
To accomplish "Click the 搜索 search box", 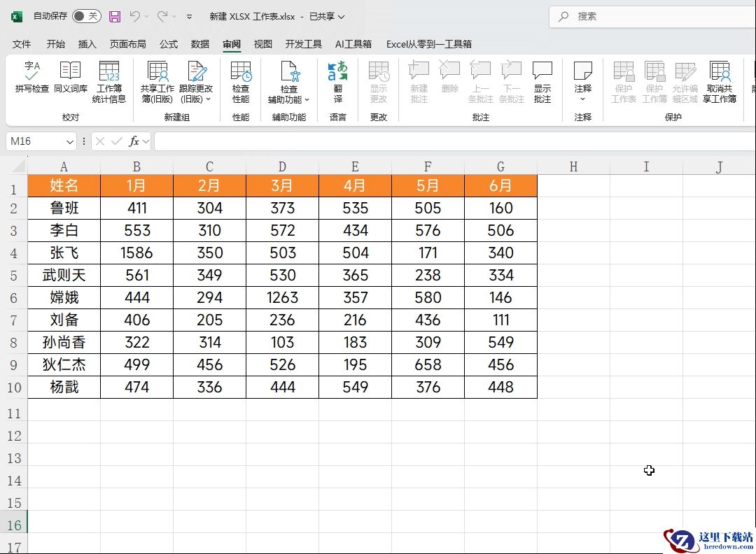I will pyautogui.click(x=652, y=16).
